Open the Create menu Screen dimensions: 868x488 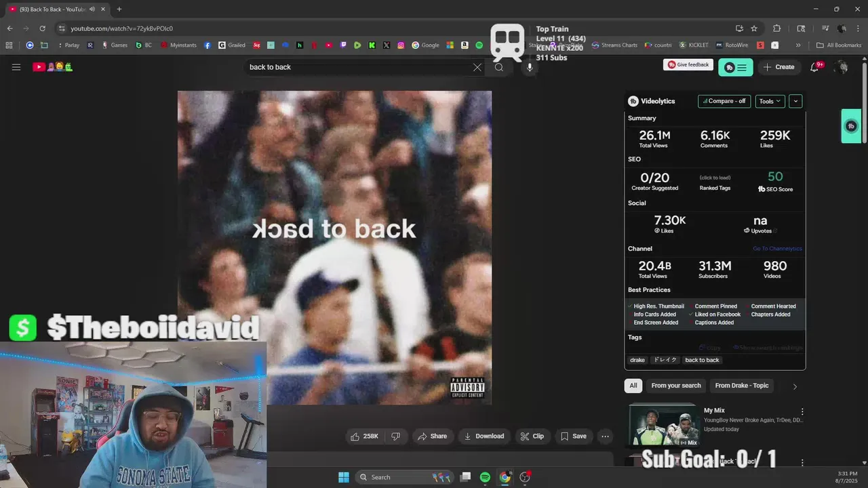click(778, 67)
